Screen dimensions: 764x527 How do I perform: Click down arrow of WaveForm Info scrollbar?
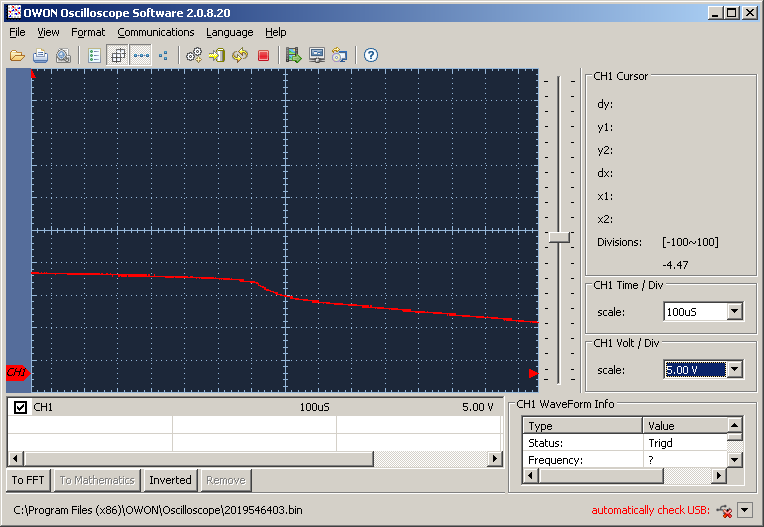tap(735, 459)
